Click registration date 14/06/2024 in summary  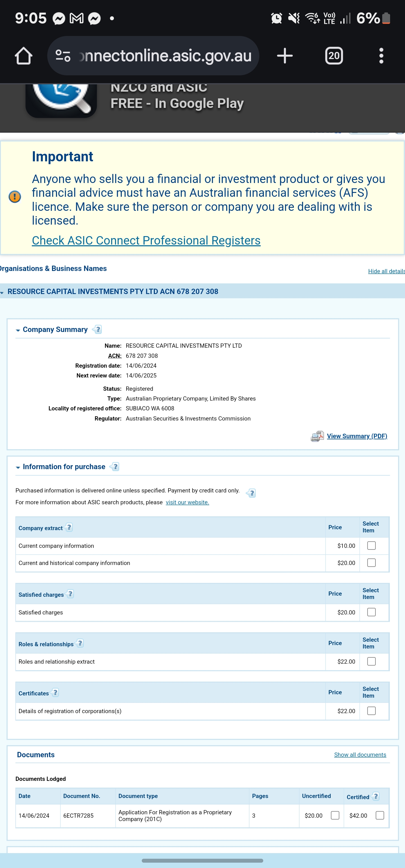point(141,366)
